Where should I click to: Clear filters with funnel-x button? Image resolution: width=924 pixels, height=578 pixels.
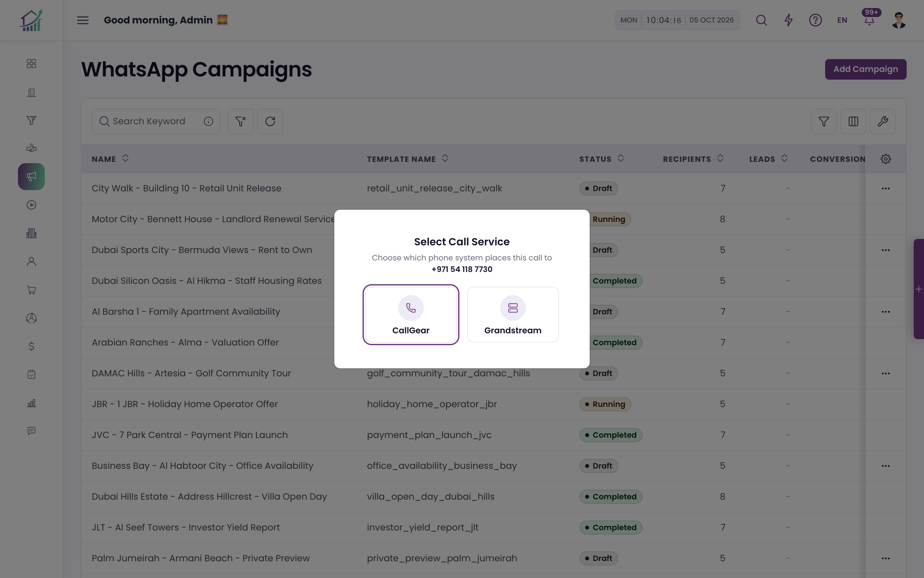click(241, 121)
